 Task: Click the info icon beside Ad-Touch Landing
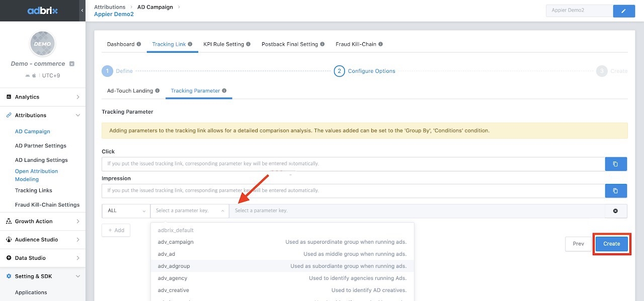[x=157, y=91]
